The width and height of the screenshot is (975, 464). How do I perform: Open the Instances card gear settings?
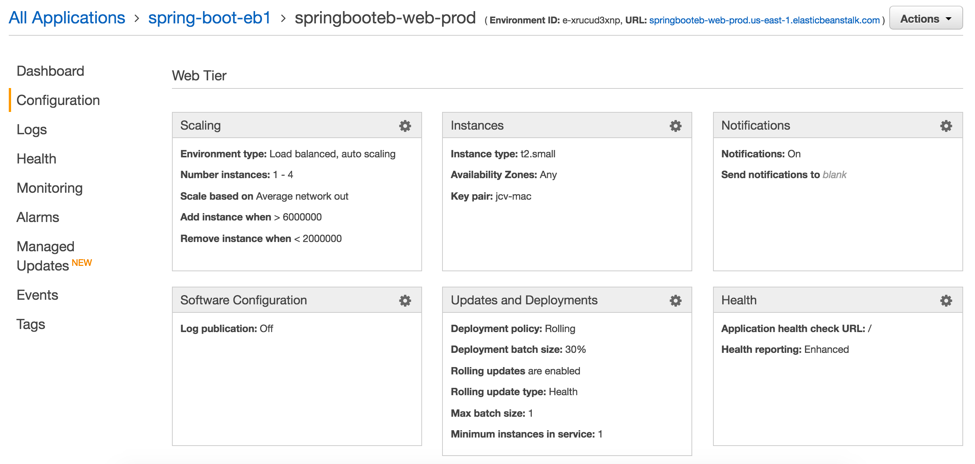(675, 126)
